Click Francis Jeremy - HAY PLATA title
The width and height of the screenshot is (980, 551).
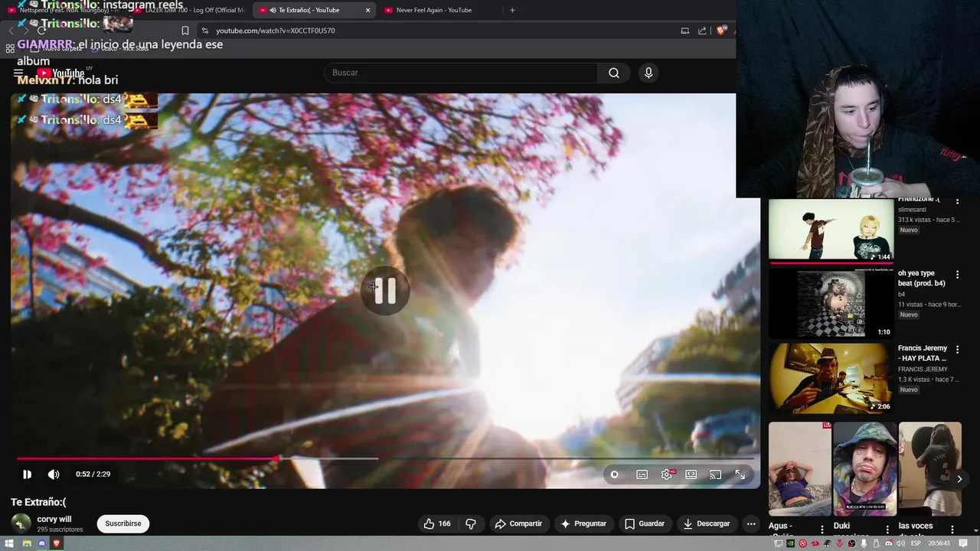click(923, 353)
